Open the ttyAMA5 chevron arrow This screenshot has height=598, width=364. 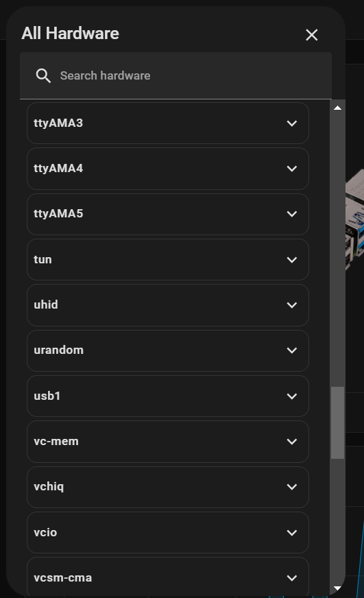click(x=292, y=214)
